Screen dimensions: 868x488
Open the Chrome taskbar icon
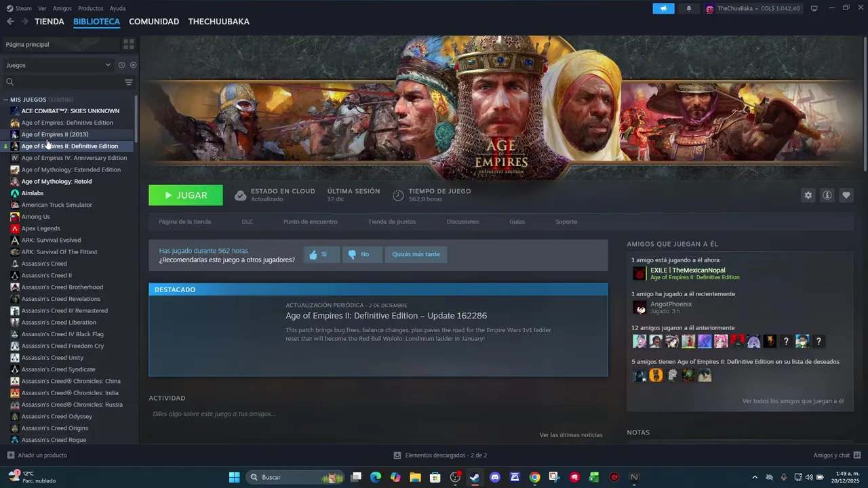tap(534, 477)
